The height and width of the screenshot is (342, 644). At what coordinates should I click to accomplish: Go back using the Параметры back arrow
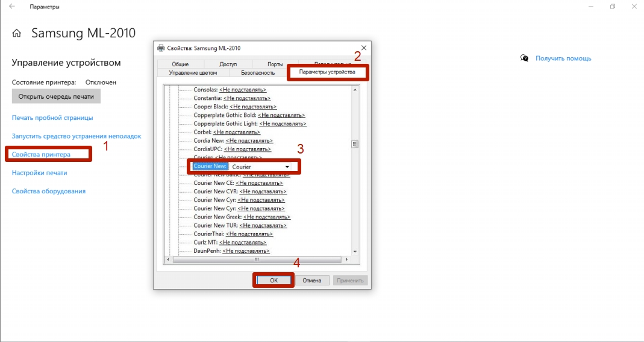coord(12,7)
